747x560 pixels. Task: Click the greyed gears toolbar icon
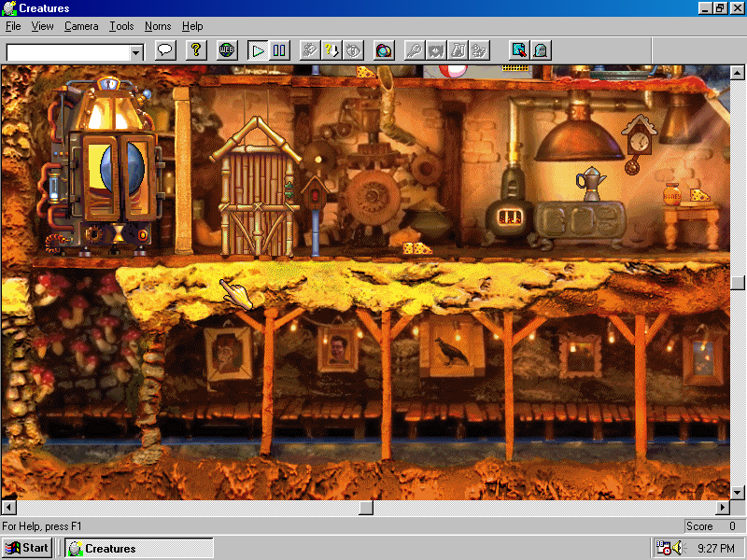point(479,50)
